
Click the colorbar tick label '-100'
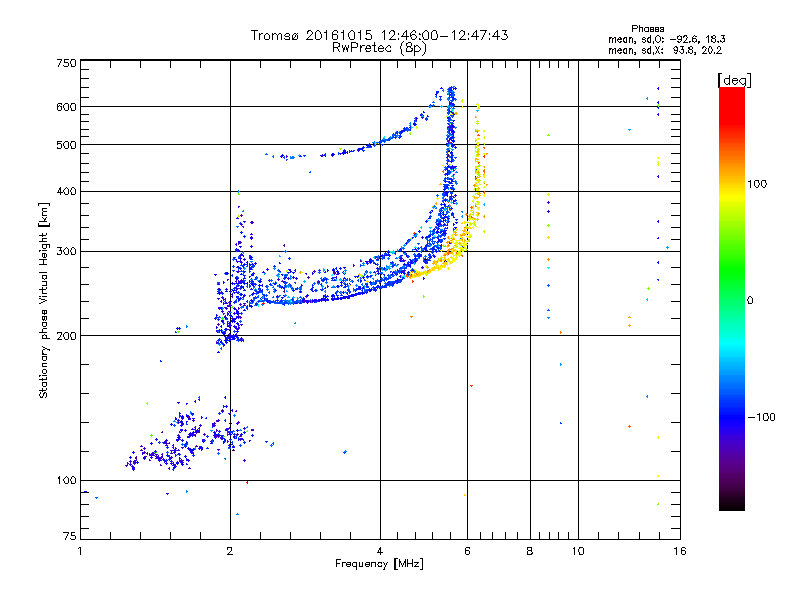761,417
